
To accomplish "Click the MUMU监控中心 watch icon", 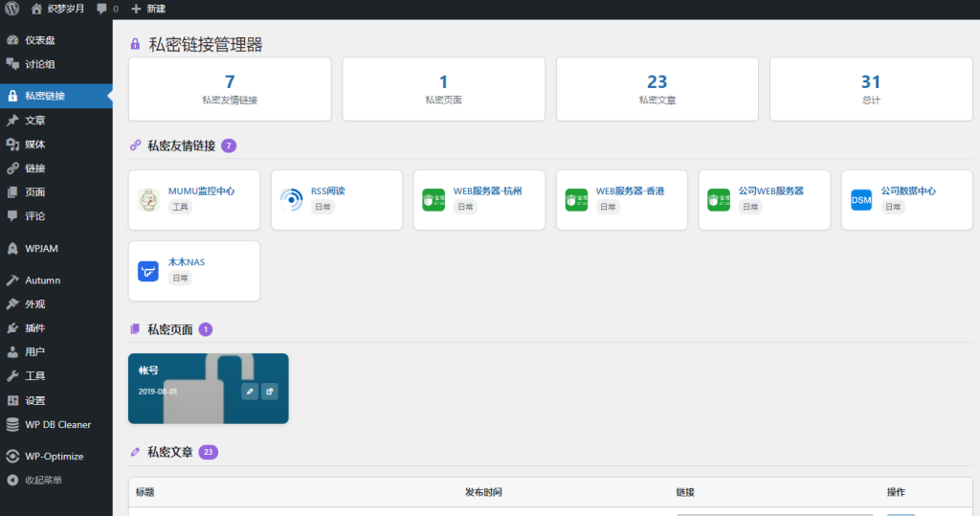I will point(147,200).
